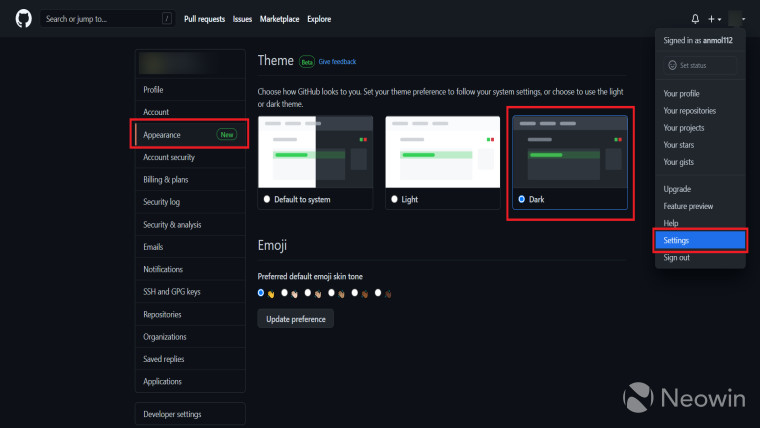The width and height of the screenshot is (760, 428).
Task: Open Organizations settings
Action: click(x=190, y=336)
